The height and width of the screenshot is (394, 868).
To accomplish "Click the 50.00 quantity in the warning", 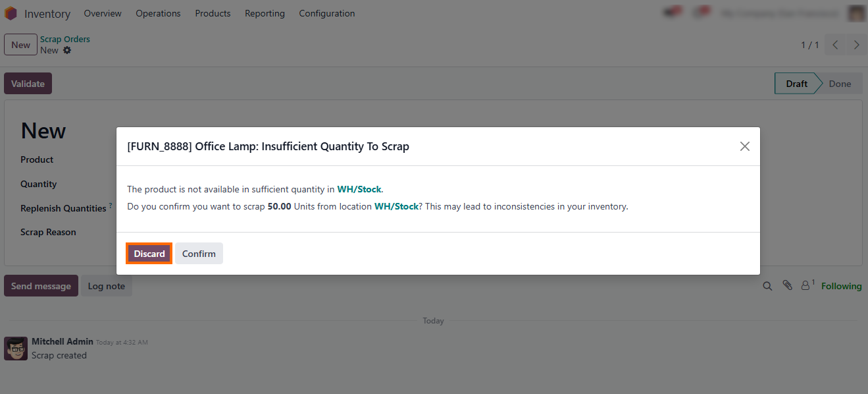I will coord(280,206).
